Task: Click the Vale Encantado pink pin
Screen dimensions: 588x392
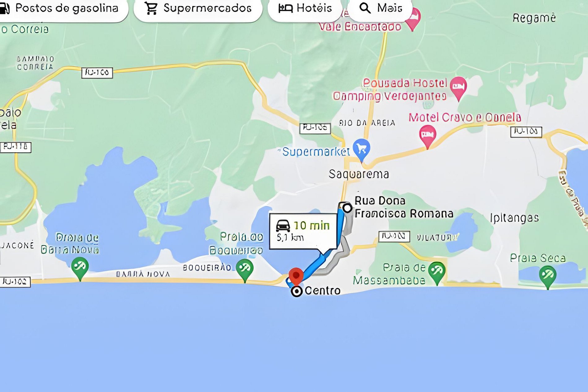Action: (413, 19)
